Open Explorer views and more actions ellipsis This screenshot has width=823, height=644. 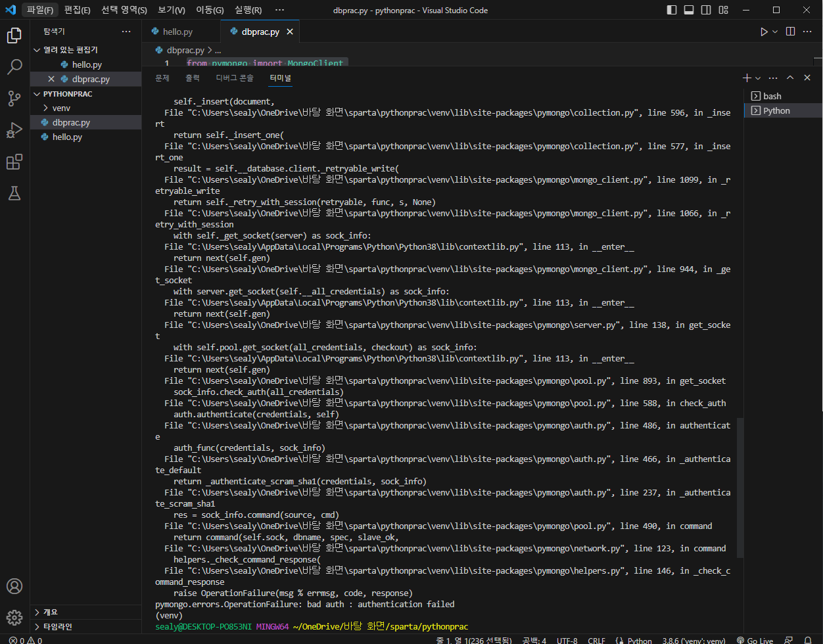tap(126, 32)
